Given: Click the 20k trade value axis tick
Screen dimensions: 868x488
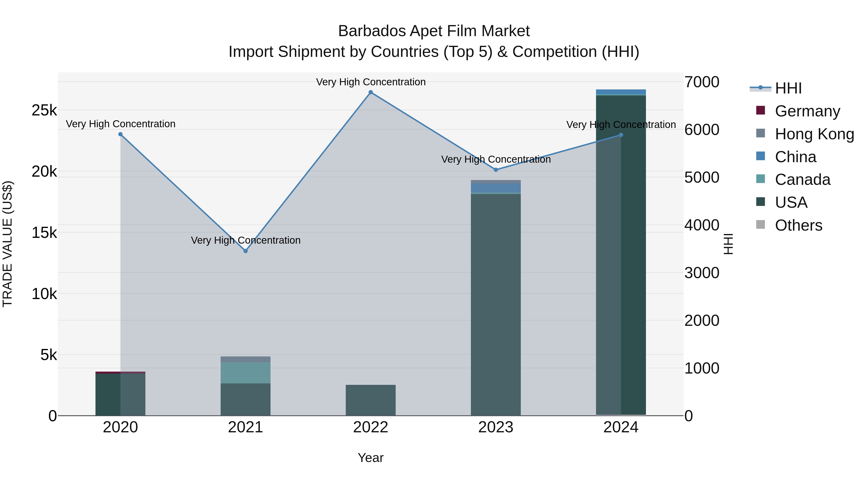Looking at the screenshot, I should [x=44, y=171].
